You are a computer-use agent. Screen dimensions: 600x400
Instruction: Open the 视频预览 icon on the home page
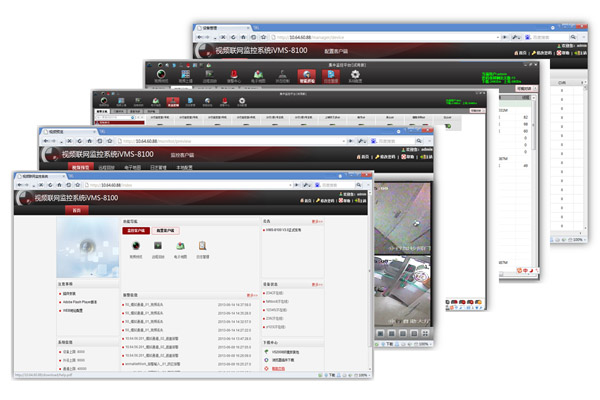tap(135, 246)
